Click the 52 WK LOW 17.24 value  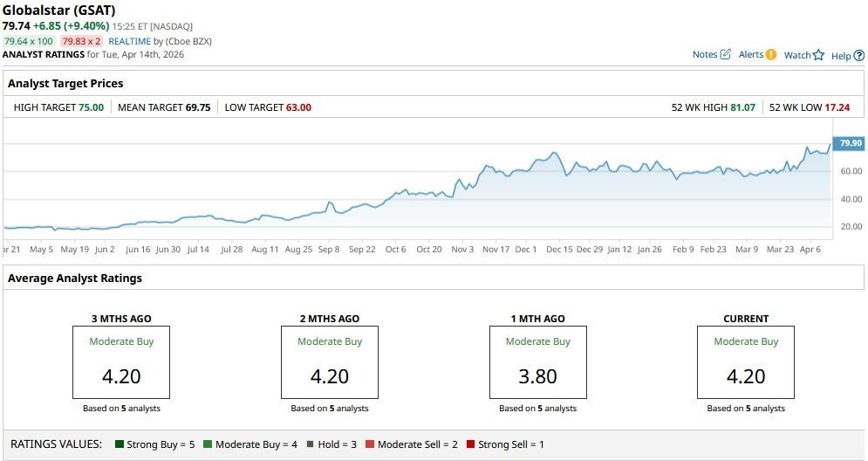[x=837, y=107]
